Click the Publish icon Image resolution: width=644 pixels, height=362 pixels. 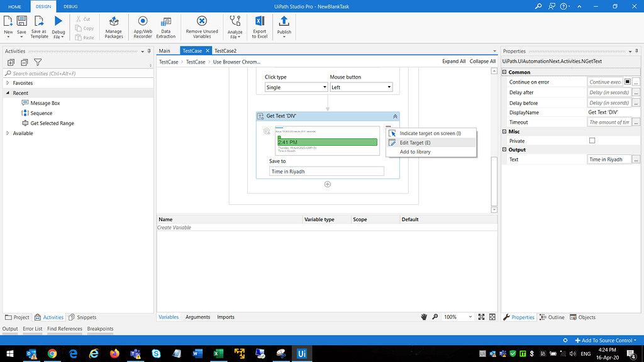pos(284,26)
